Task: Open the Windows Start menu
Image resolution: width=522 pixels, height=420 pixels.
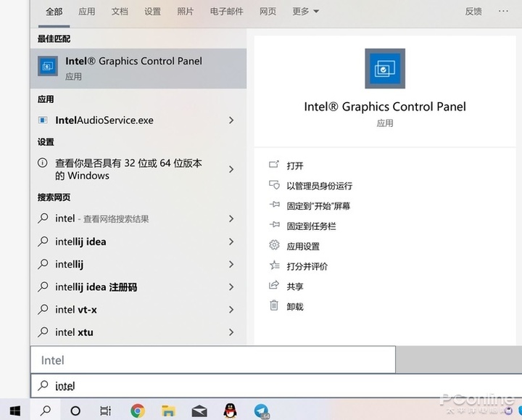Action: (x=14, y=411)
